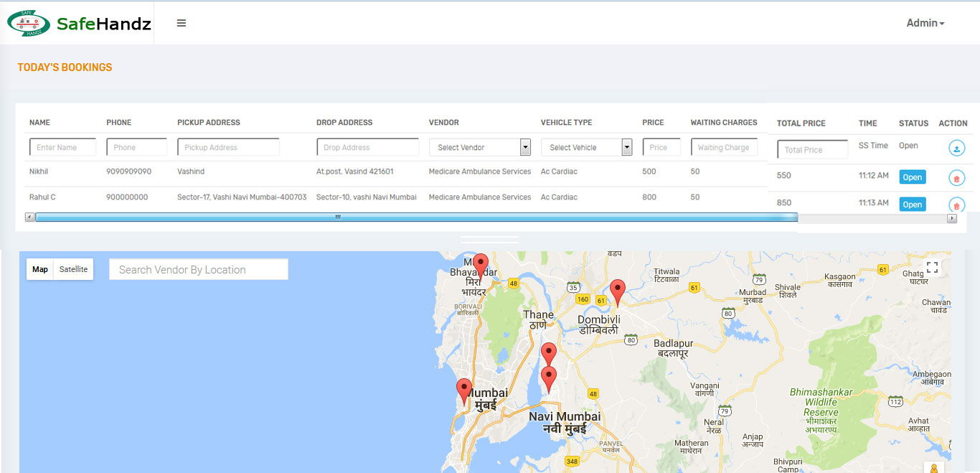Click the upload icon in Action column
This screenshot has width=980, height=473.
pyautogui.click(x=956, y=149)
